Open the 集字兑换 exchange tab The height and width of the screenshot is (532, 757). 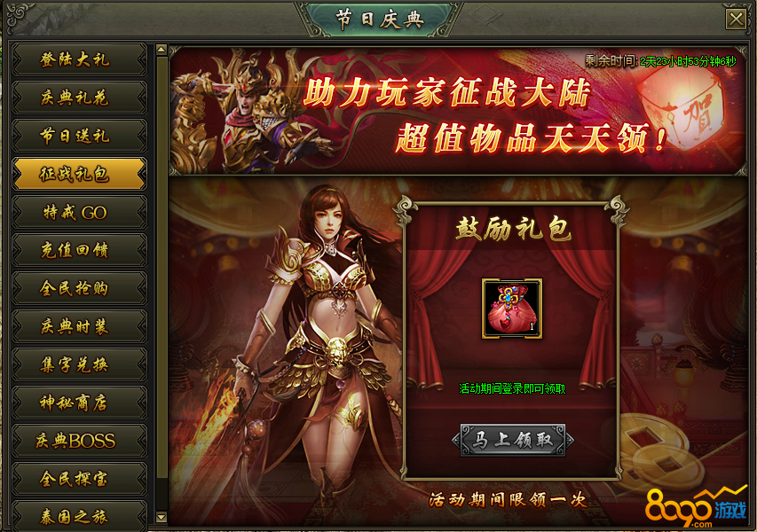[x=79, y=364]
